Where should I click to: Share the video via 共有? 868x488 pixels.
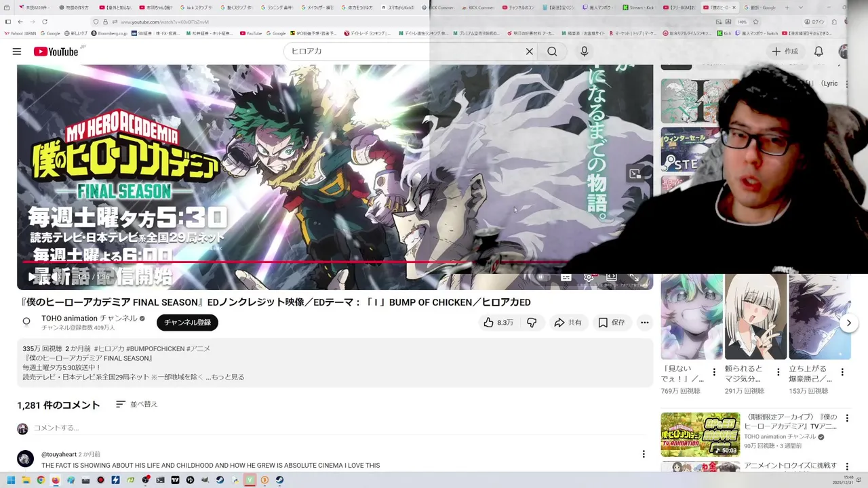(x=568, y=323)
